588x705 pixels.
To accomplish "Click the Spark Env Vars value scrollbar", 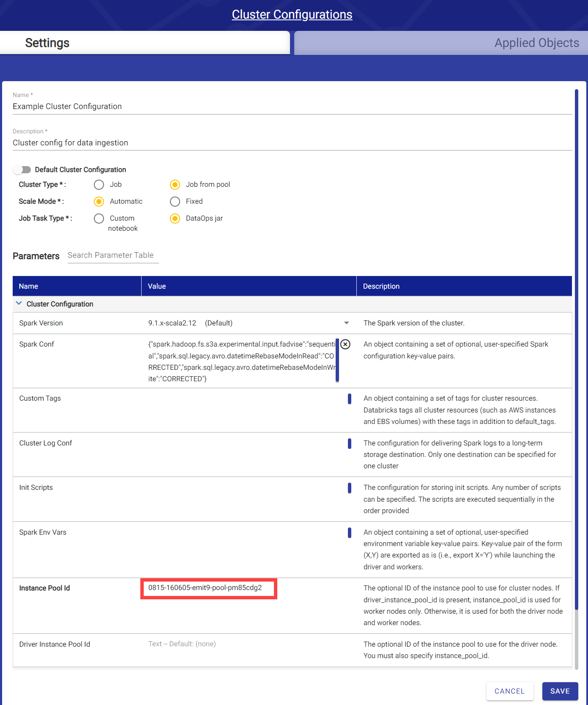I will pyautogui.click(x=350, y=533).
